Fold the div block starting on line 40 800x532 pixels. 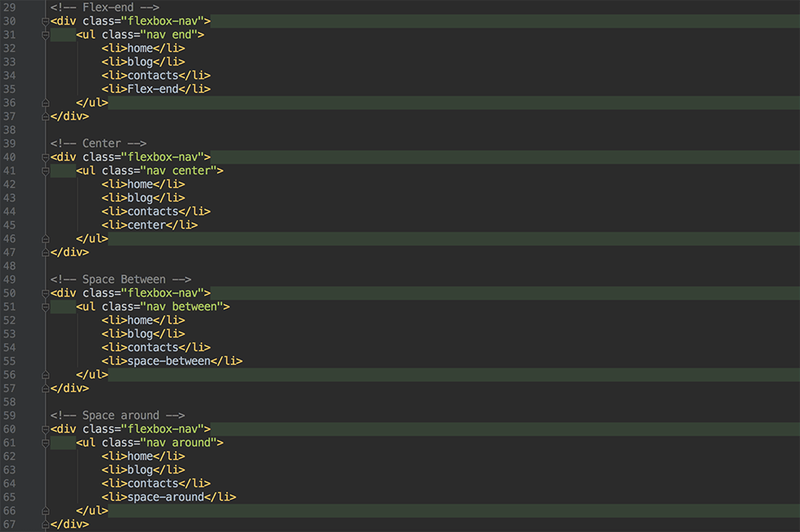pyautogui.click(x=46, y=158)
